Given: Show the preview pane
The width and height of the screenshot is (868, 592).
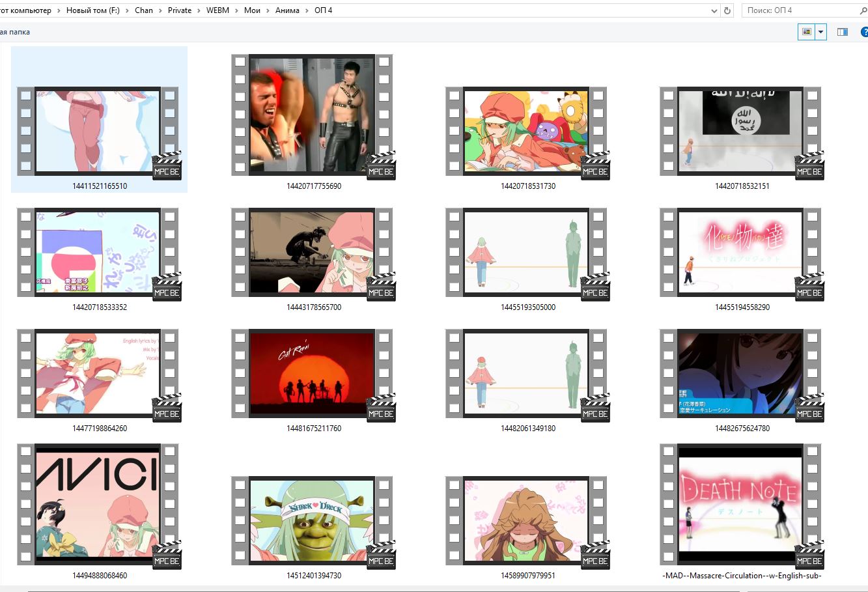Looking at the screenshot, I should (843, 32).
